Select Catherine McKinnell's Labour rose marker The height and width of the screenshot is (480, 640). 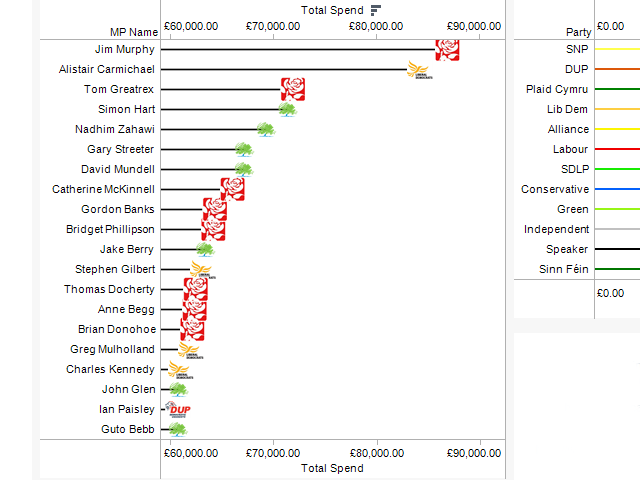click(x=232, y=189)
